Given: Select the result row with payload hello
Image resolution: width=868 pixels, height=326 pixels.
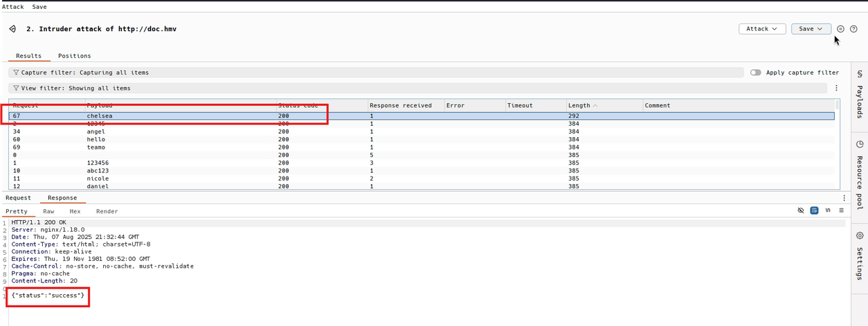Looking at the screenshot, I should (x=422, y=139).
